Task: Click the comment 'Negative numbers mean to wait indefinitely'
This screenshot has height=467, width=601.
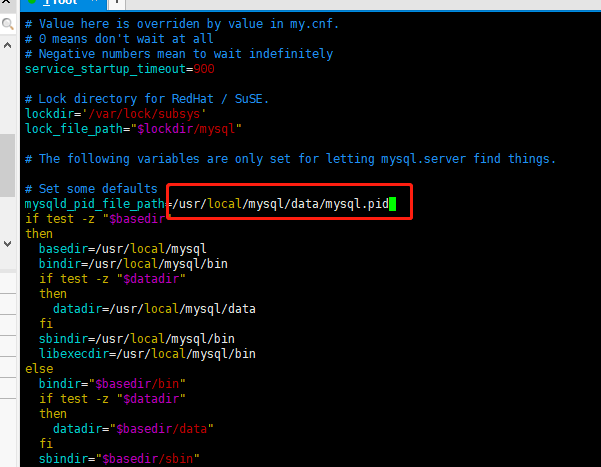Action: tap(179, 54)
